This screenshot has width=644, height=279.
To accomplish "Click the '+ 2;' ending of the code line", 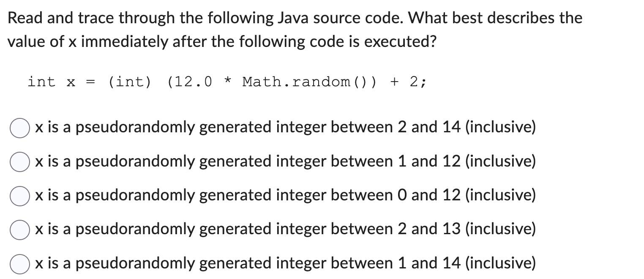I will click(x=409, y=82).
